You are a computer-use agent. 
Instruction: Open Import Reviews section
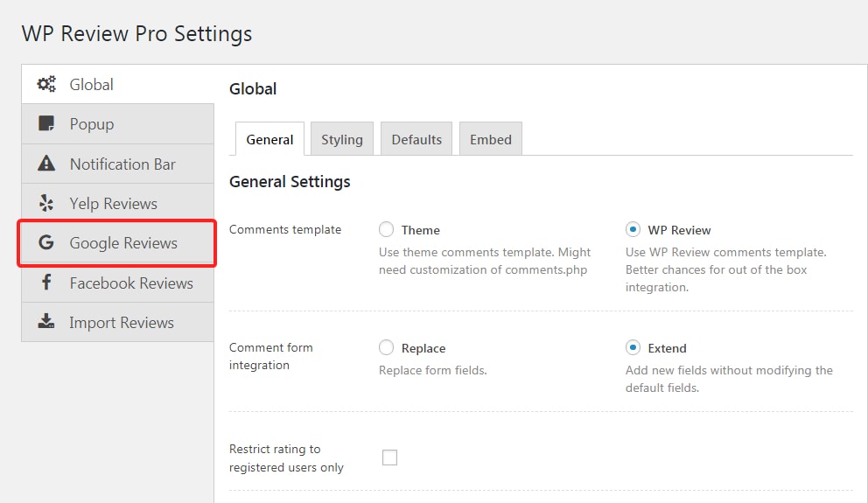[118, 322]
